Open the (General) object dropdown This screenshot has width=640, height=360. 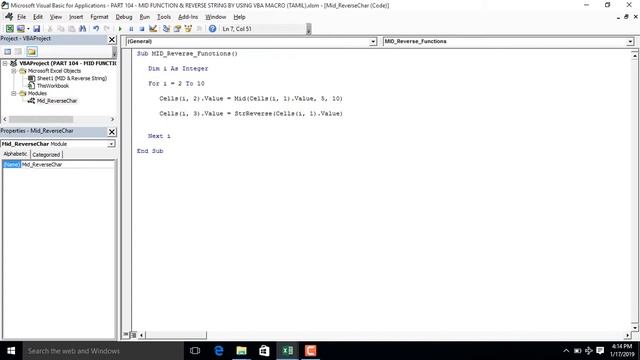[x=373, y=42]
